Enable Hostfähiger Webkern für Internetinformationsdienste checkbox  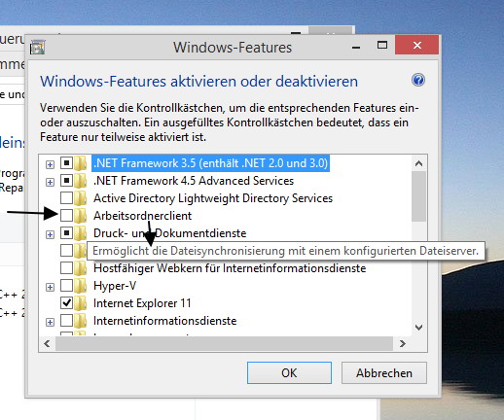point(66,267)
